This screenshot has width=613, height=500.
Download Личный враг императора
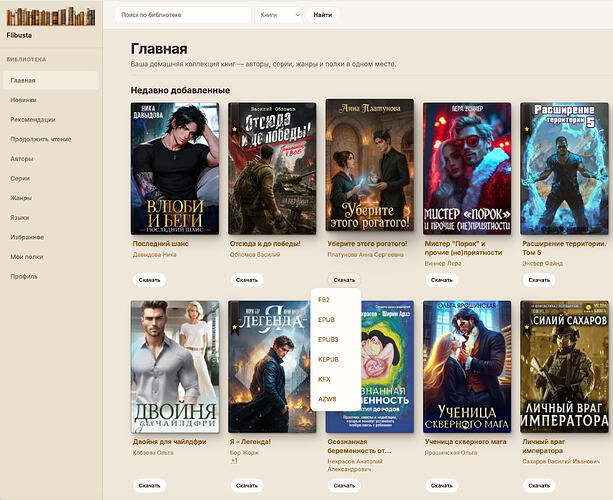[x=539, y=486]
